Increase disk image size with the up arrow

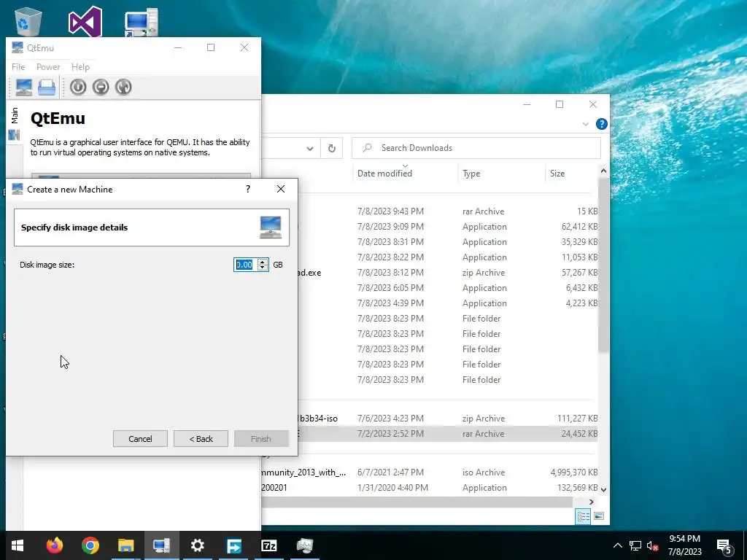click(263, 262)
